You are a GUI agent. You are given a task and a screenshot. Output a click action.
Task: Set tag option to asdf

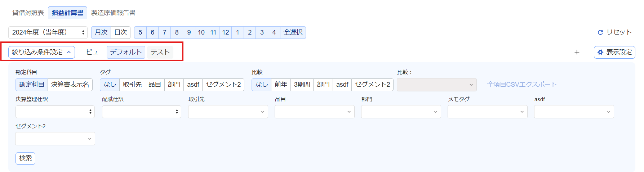[193, 85]
